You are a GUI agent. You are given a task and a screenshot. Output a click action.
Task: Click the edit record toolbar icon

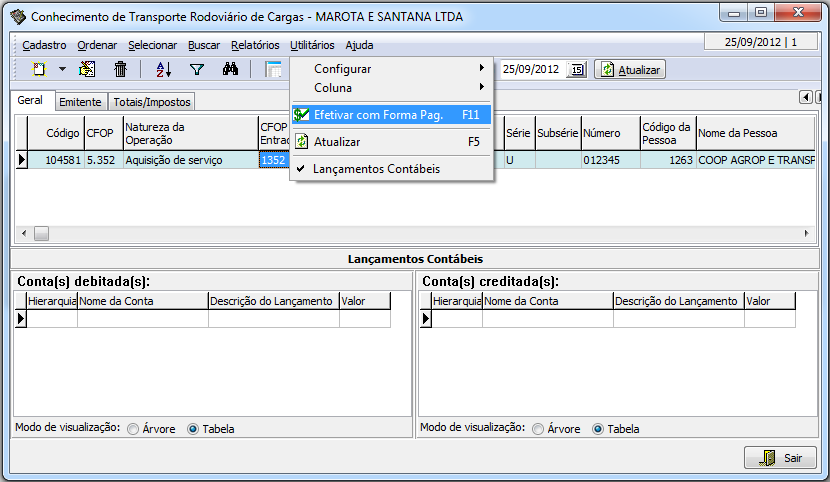[87, 69]
